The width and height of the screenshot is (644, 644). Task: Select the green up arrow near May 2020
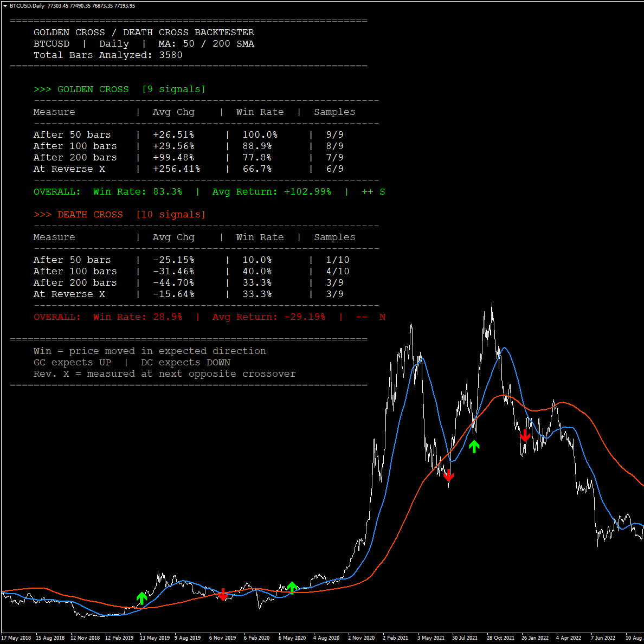pyautogui.click(x=292, y=587)
